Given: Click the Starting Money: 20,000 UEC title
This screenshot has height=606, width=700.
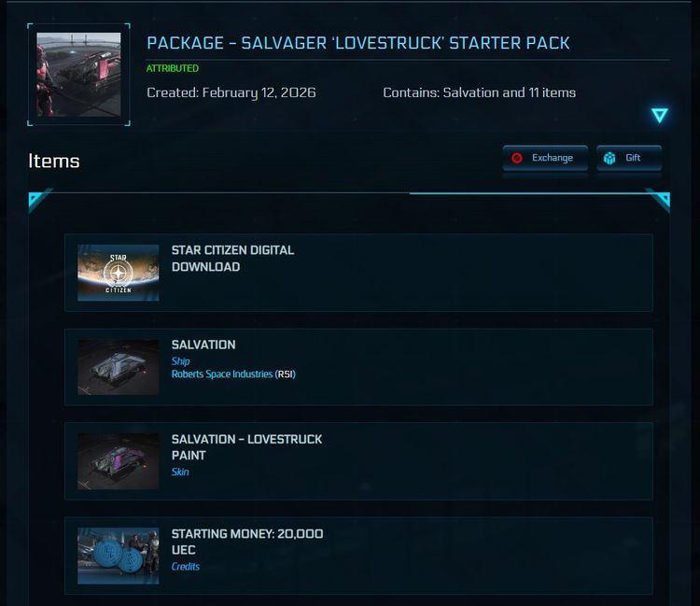Looking at the screenshot, I should [247, 542].
